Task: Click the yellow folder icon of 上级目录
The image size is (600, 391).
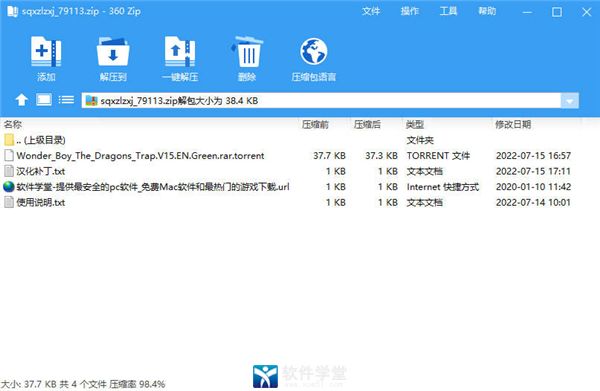Action: point(9,140)
